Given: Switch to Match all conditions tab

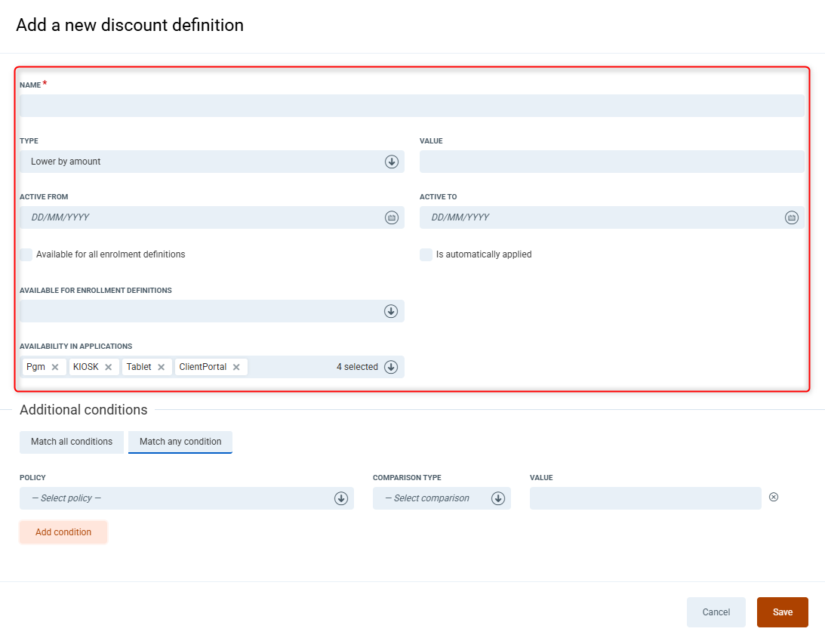Looking at the screenshot, I should 72,442.
